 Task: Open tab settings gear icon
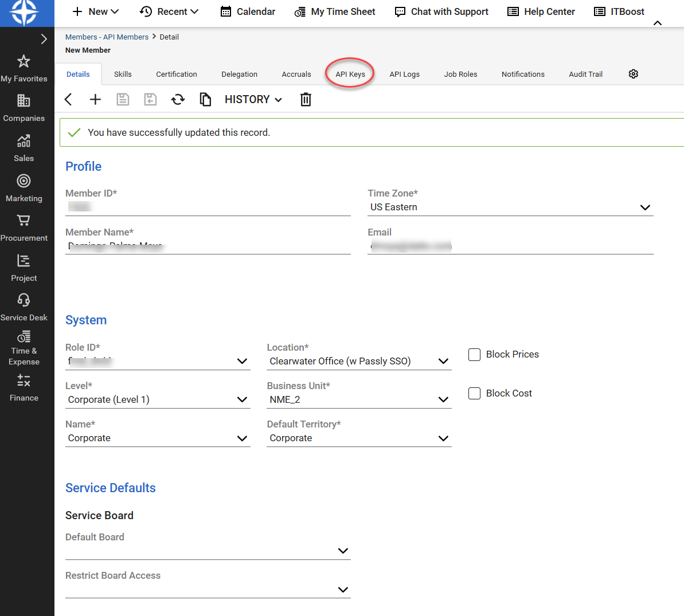coord(633,74)
